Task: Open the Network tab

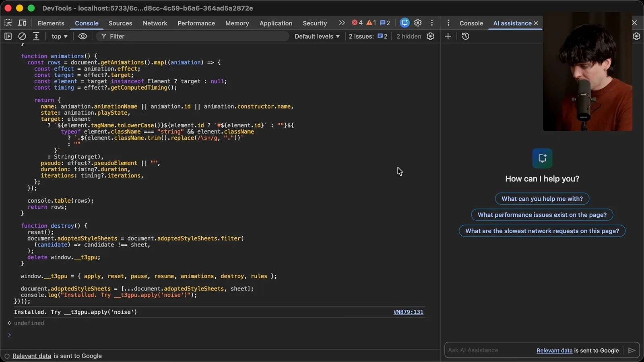Action: (x=155, y=23)
